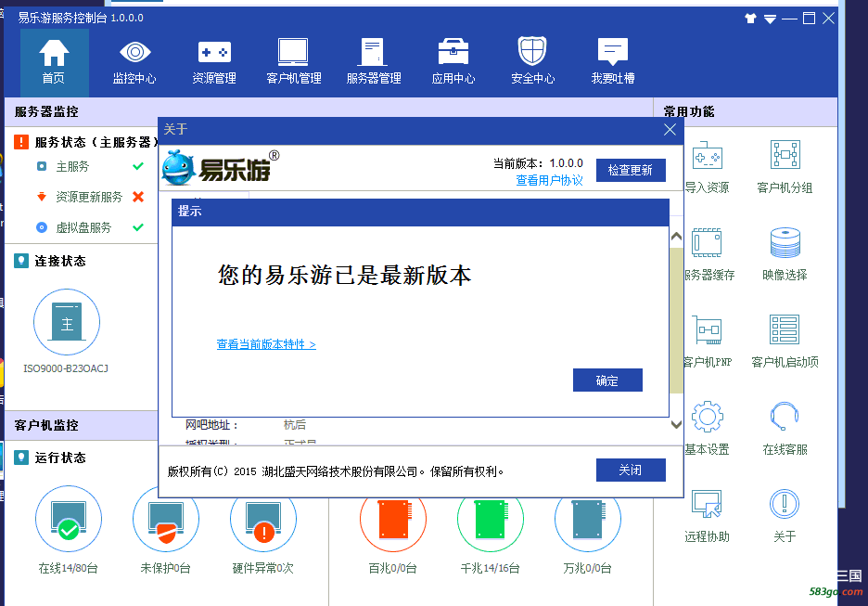Click 在线14/80台 online clients icon

pos(69,519)
